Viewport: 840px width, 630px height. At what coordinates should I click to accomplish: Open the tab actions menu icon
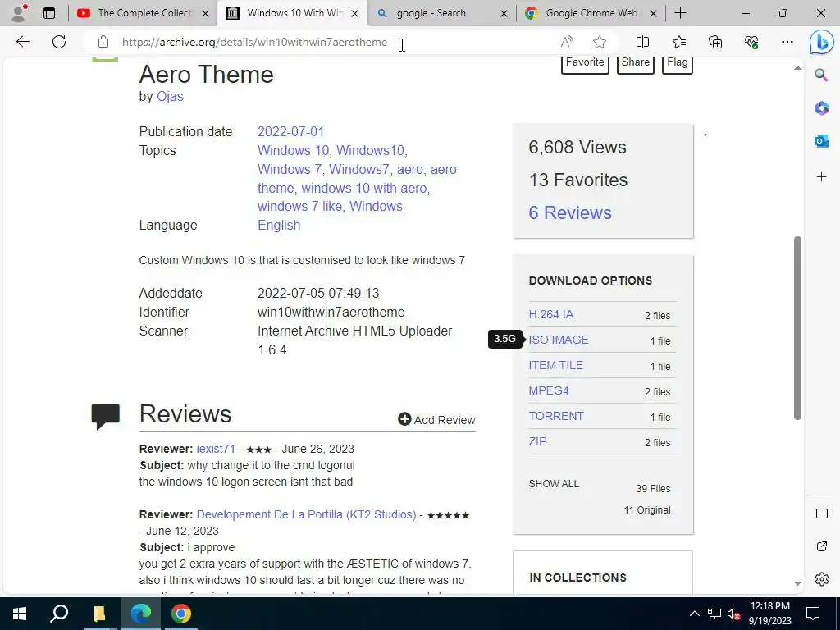pyautogui.click(x=48, y=13)
